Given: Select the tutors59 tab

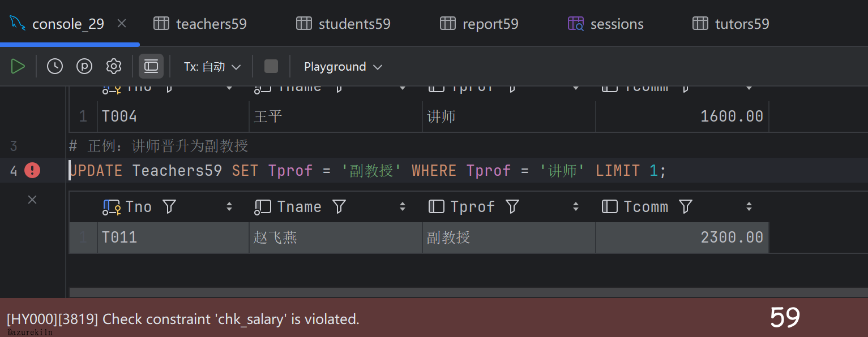Looking at the screenshot, I should pos(731,24).
